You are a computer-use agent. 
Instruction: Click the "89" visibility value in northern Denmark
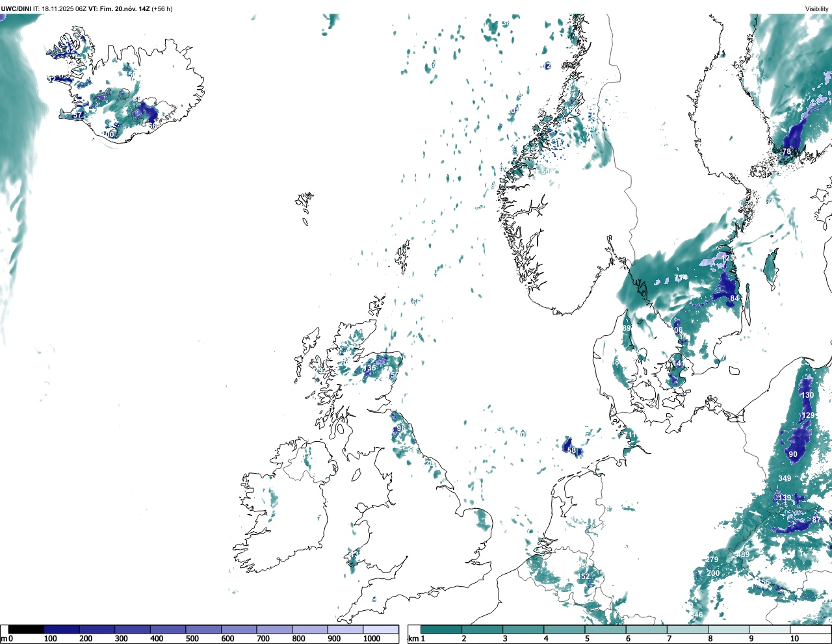[627, 329]
